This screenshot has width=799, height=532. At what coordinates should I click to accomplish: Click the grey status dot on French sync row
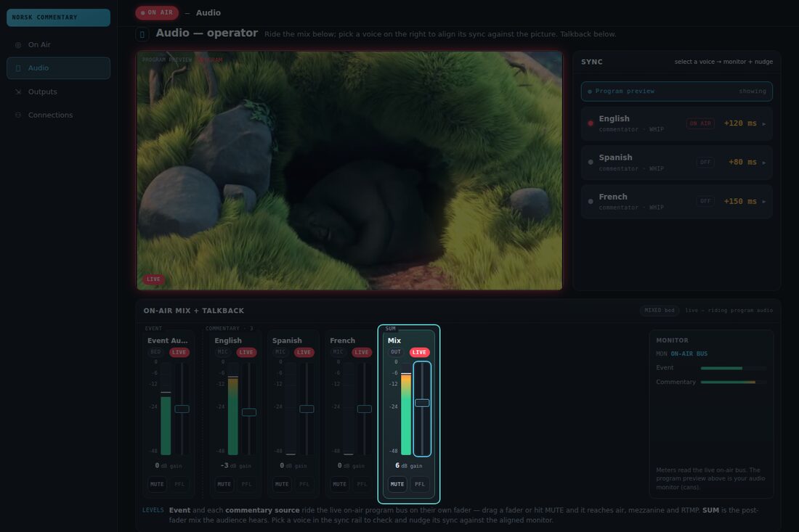coord(591,202)
